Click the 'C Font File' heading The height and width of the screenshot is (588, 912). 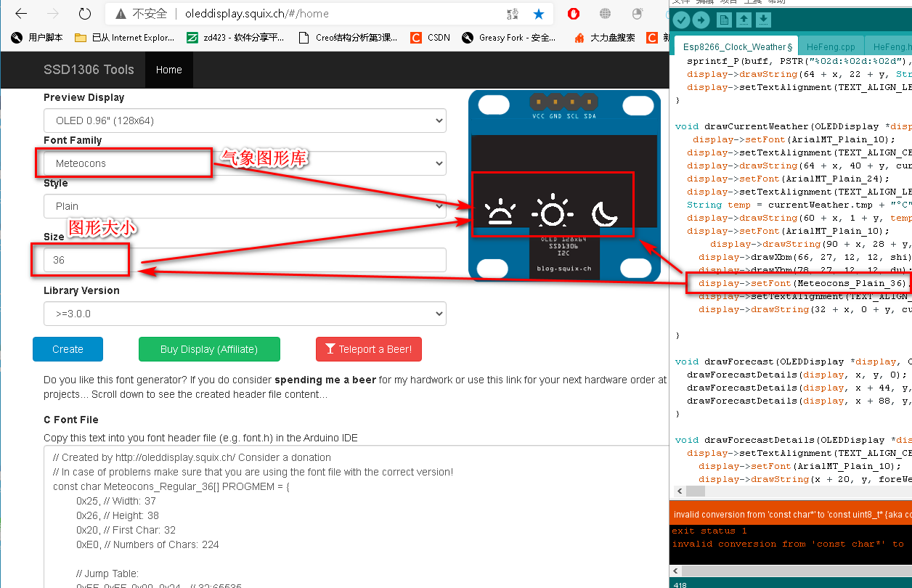point(71,420)
